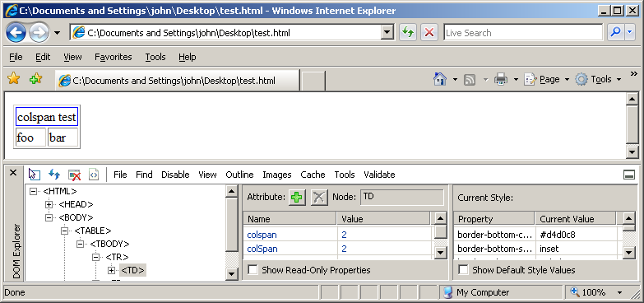Collapse the TR tree node

point(95,257)
